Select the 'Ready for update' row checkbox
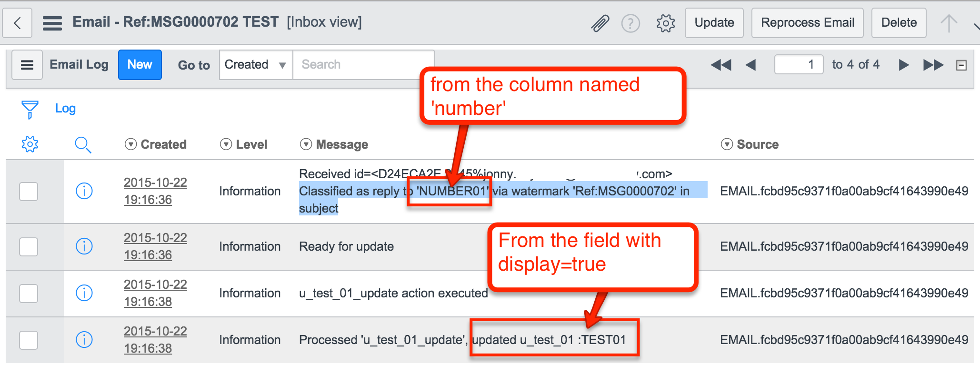 click(x=29, y=247)
